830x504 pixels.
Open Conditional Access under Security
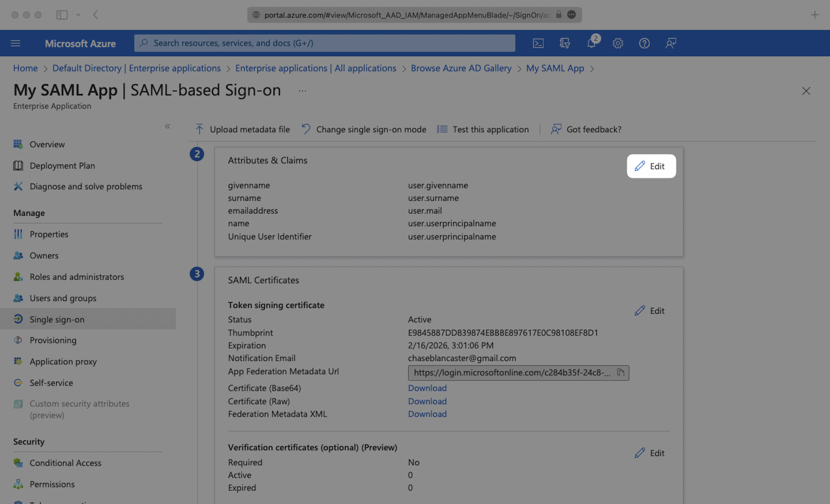[65, 463]
